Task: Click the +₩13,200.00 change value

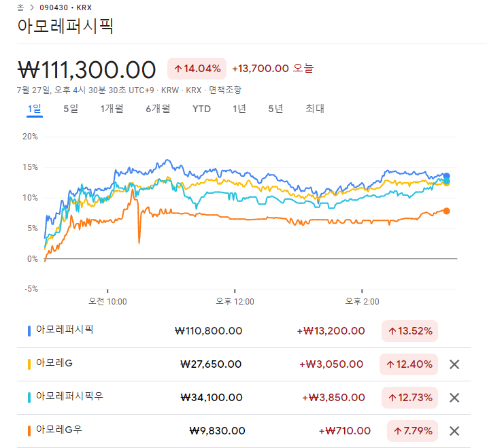Action: 331,331
